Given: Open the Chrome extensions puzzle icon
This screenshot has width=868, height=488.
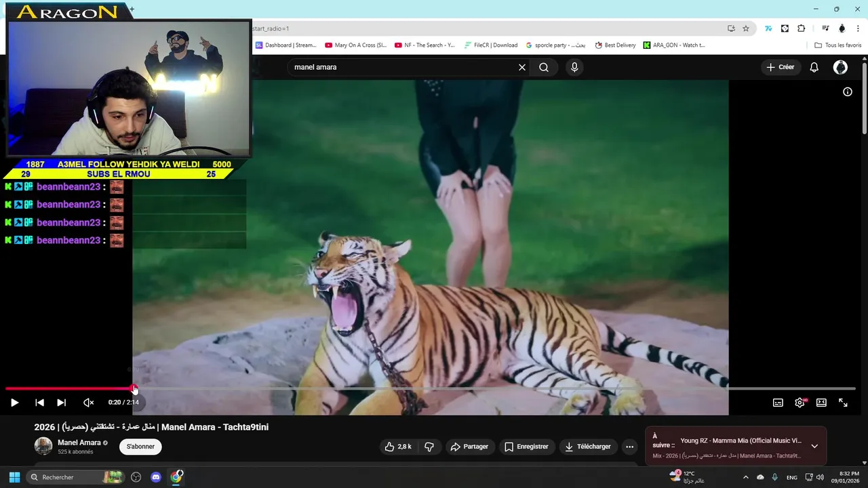Looking at the screenshot, I should (802, 28).
